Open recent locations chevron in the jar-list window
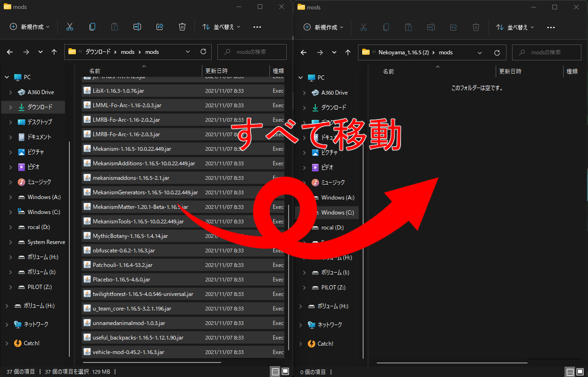This screenshot has width=588, height=377. click(40, 52)
